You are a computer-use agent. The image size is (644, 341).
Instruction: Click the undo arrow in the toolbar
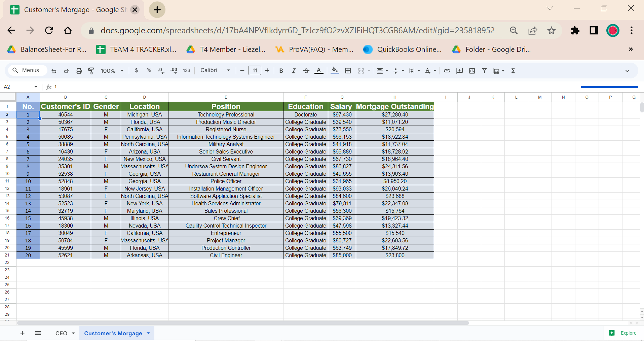click(x=54, y=71)
